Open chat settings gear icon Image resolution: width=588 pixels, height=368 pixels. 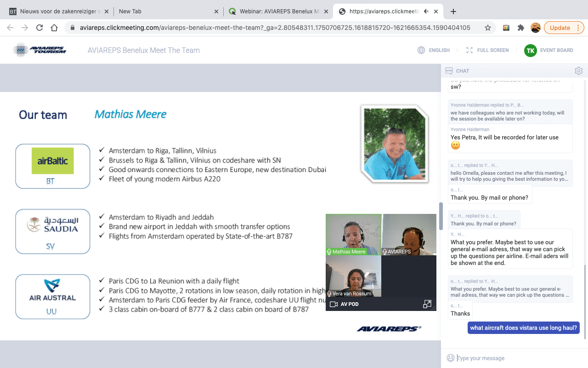578,71
